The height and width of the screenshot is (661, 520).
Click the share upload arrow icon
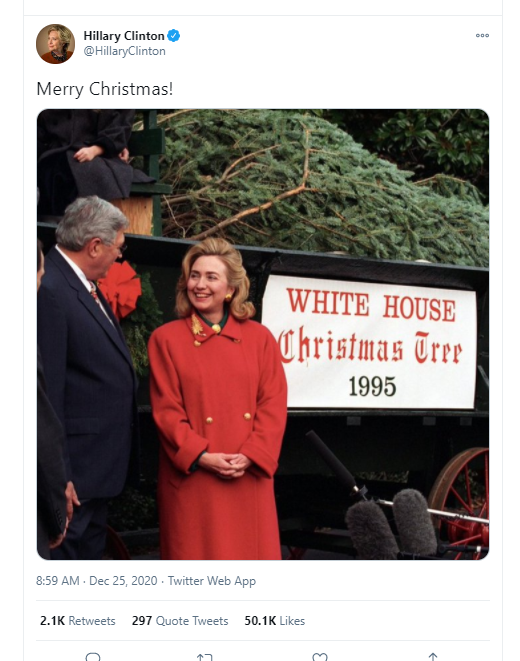click(433, 657)
